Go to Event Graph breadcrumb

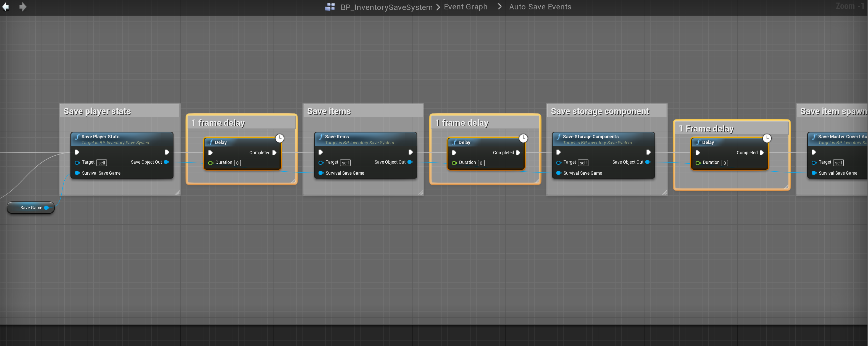(465, 7)
